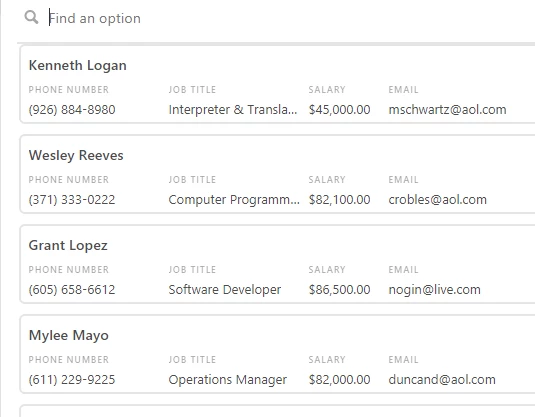
Task: Click phone number (611) 229-9225
Action: click(x=72, y=380)
